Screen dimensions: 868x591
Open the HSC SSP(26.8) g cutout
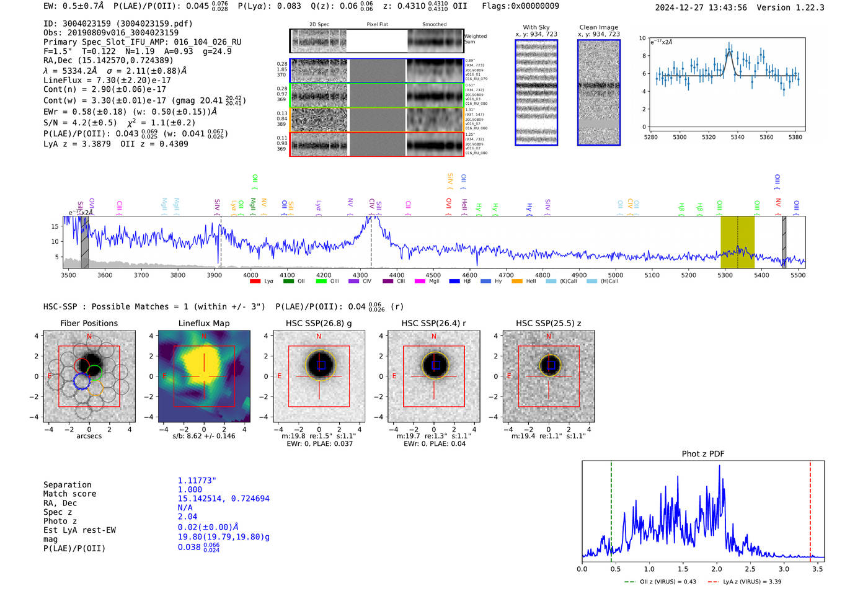point(319,376)
